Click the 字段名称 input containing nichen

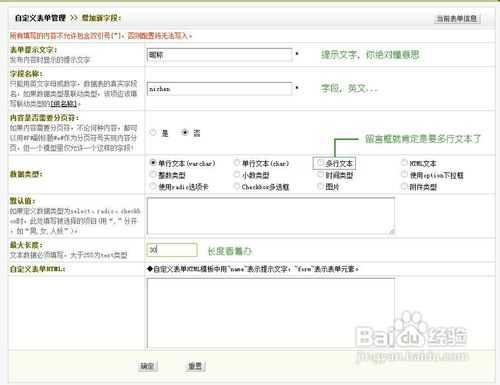219,89
